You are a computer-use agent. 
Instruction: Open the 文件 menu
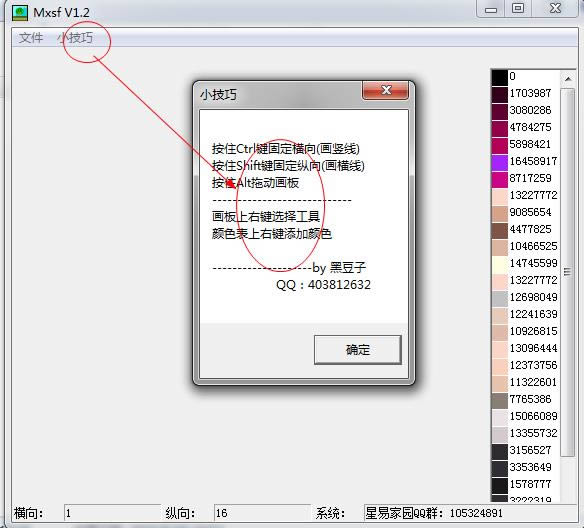click(x=31, y=38)
